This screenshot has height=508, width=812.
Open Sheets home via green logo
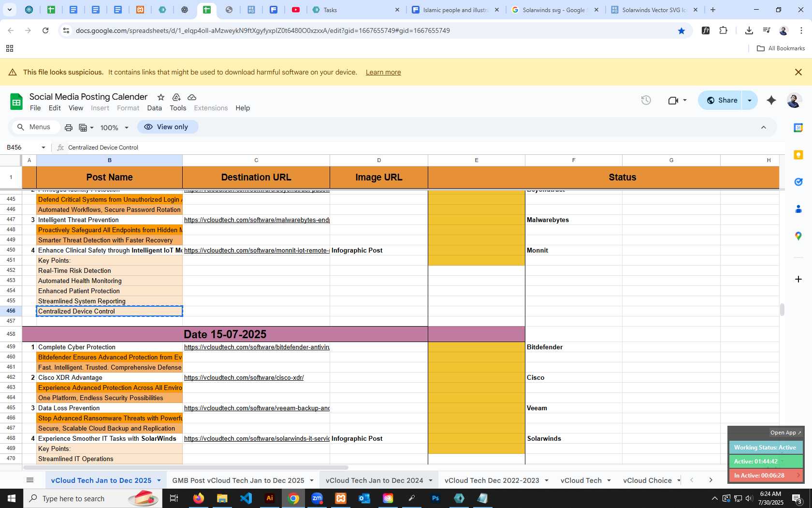point(16,102)
